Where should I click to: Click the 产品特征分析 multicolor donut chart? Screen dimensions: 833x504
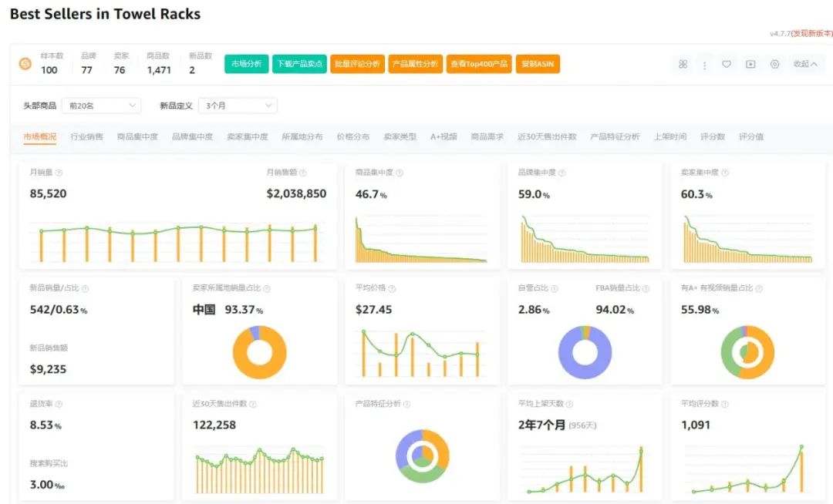coord(423,455)
